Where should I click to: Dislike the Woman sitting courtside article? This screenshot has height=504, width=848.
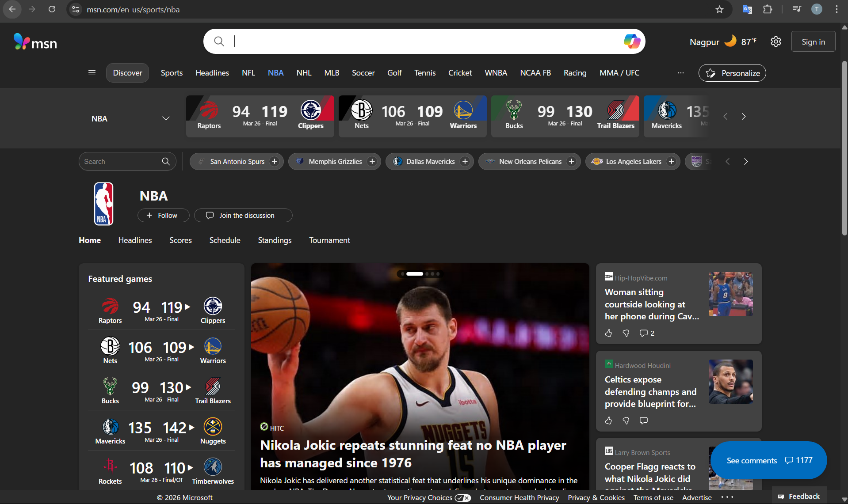click(x=626, y=333)
